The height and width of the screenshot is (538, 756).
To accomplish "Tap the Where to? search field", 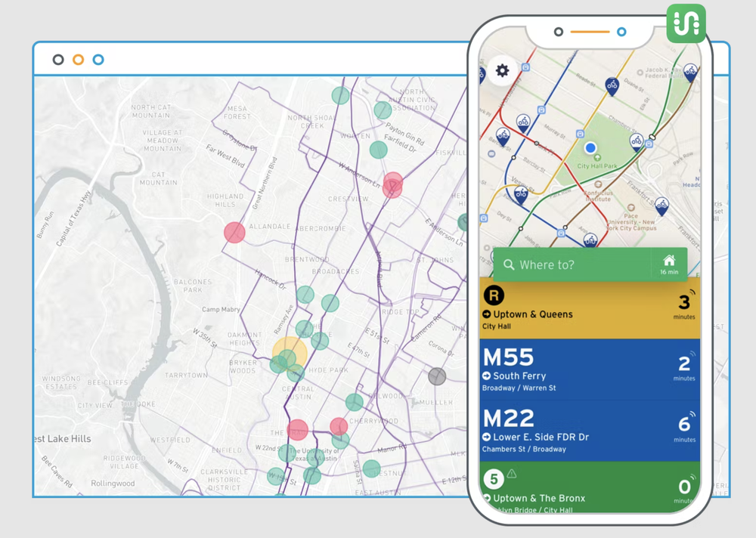I will (572, 264).
